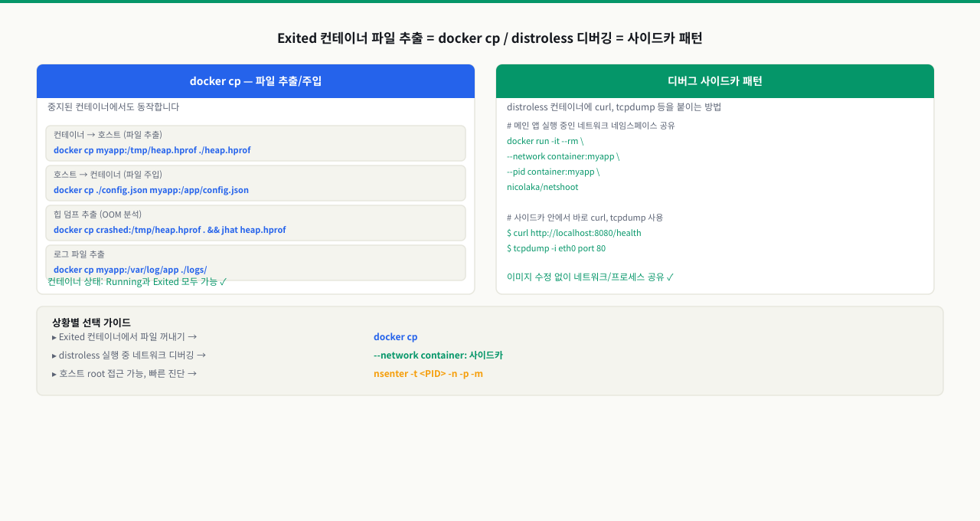Click the '힙 덤프 추출 (OOM 분석)' label
This screenshot has height=521, width=980.
[97, 215]
